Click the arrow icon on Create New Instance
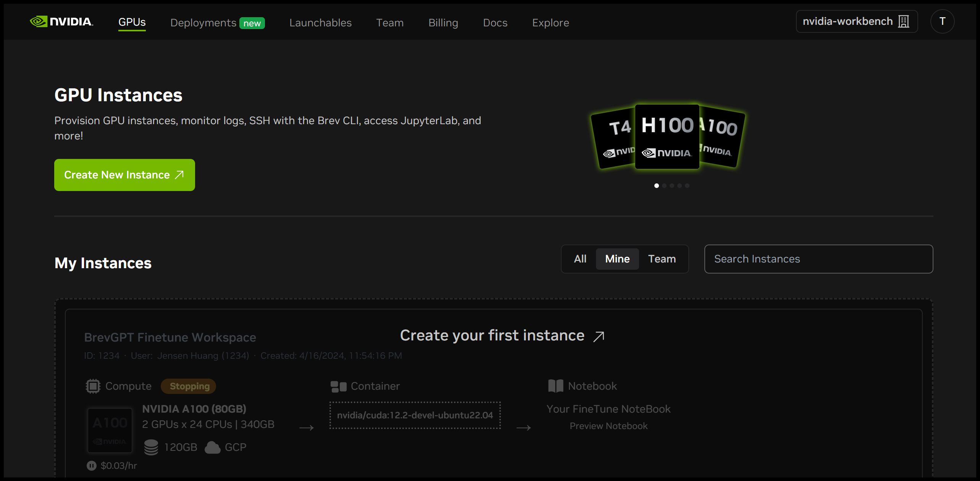This screenshot has height=481, width=980. [179, 175]
